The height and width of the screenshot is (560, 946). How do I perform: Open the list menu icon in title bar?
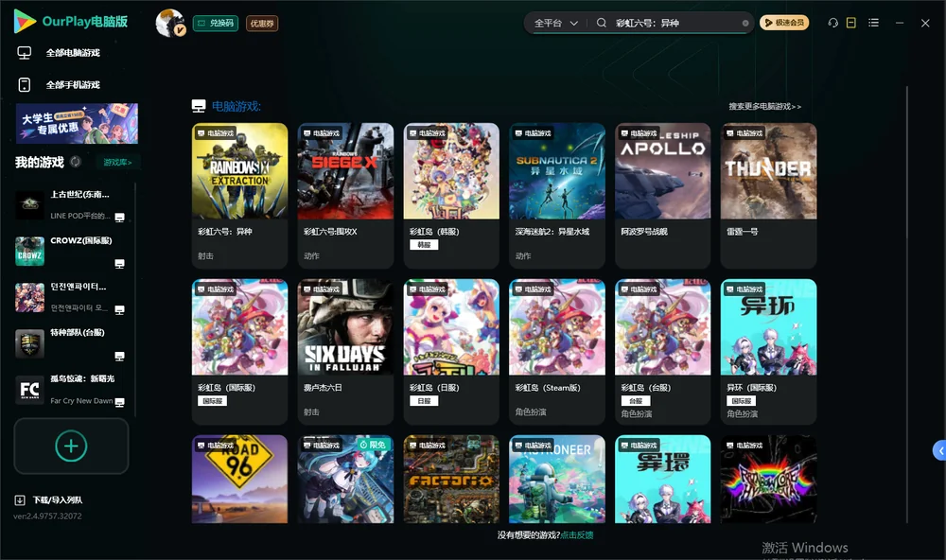[873, 23]
